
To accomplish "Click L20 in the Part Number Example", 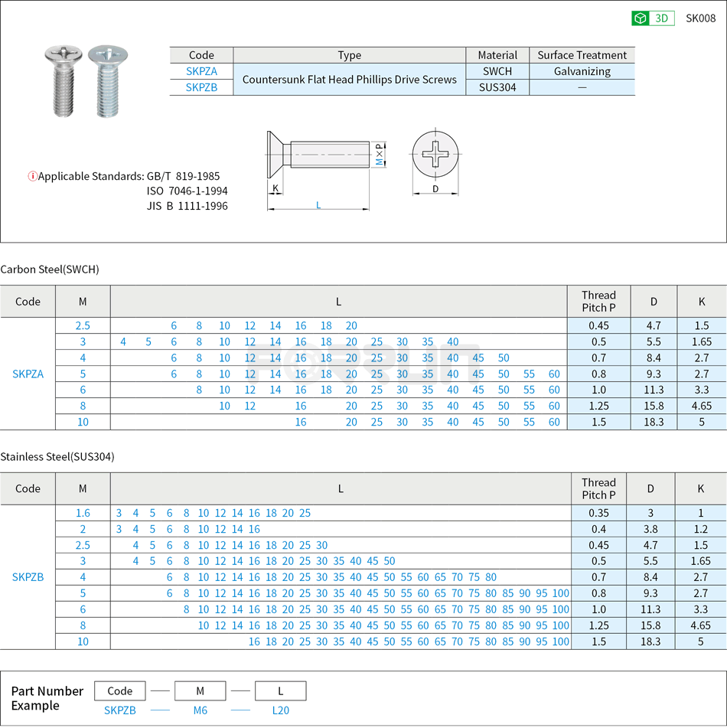I will click(x=280, y=710).
